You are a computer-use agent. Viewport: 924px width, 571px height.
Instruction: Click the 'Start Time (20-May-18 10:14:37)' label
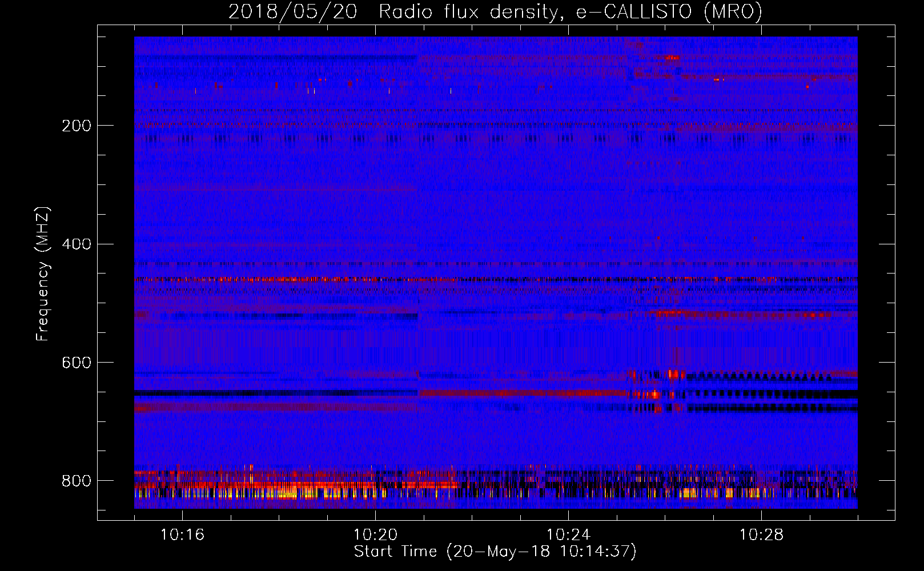495,552
